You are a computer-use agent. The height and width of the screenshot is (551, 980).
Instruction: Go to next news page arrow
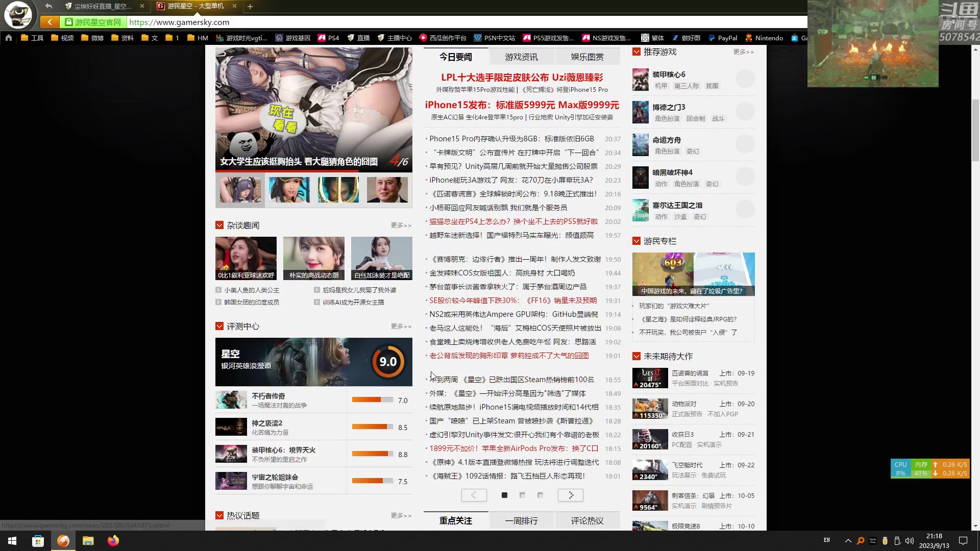pyautogui.click(x=571, y=495)
